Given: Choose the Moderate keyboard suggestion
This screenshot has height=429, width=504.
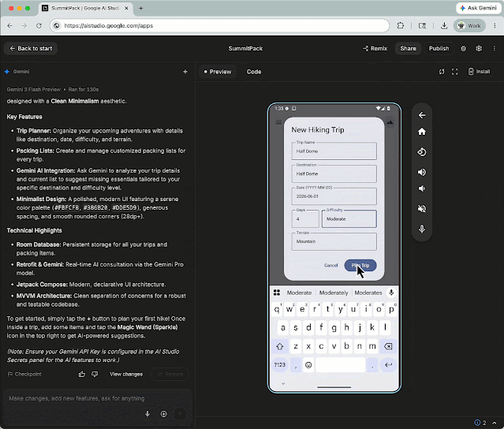Looking at the screenshot, I should tap(299, 293).
